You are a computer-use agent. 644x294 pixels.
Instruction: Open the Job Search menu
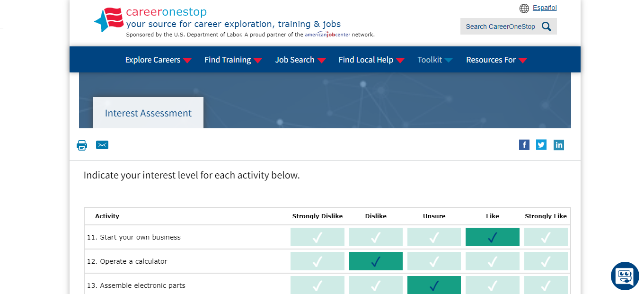(300, 60)
